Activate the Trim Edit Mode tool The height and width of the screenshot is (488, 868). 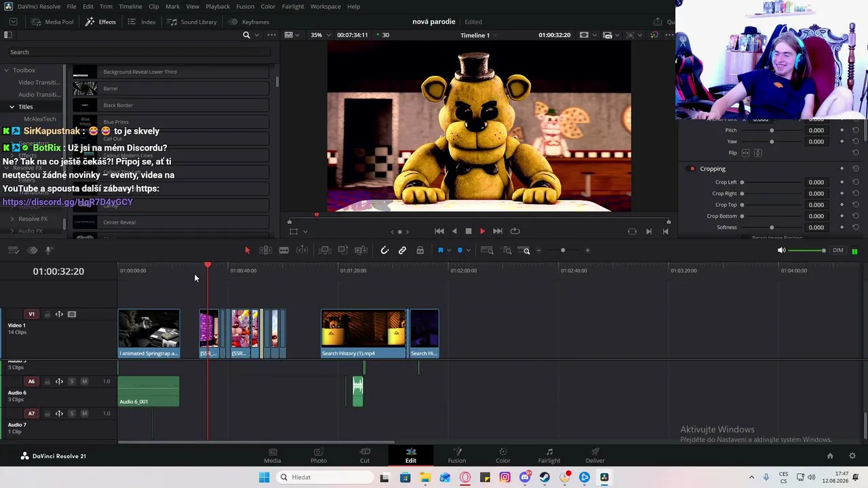266,251
